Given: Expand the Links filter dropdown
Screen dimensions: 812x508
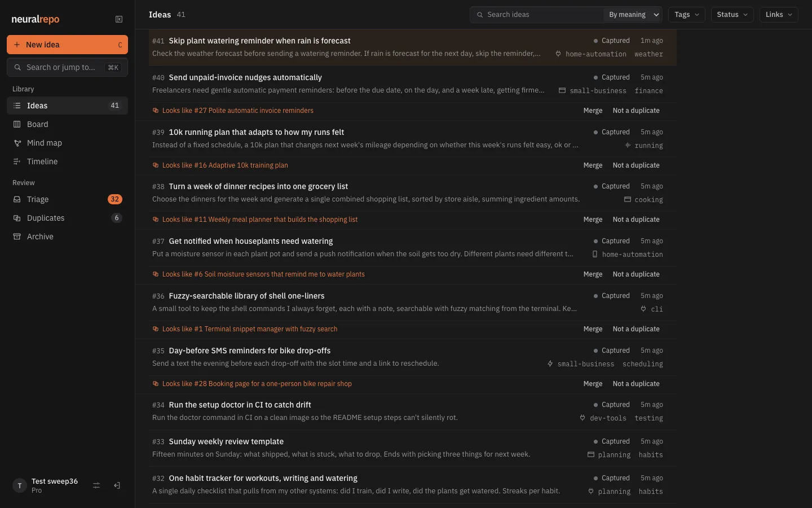Looking at the screenshot, I should click(x=779, y=15).
